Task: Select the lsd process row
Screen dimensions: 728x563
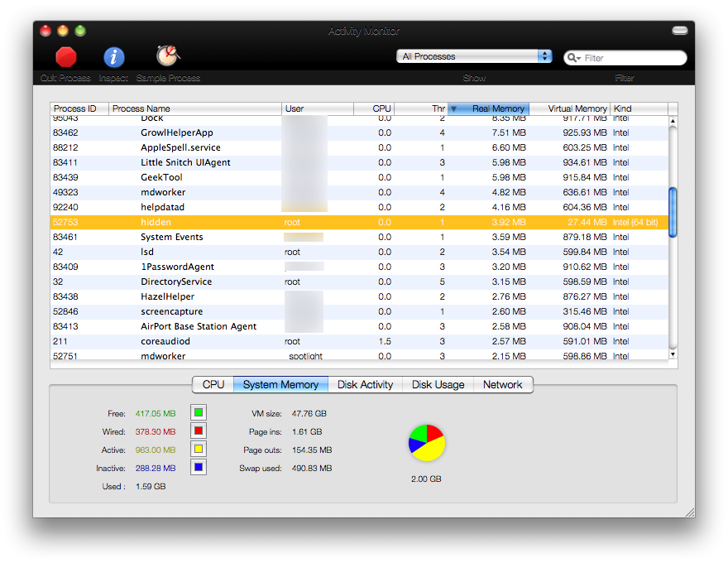Action: tap(359, 252)
